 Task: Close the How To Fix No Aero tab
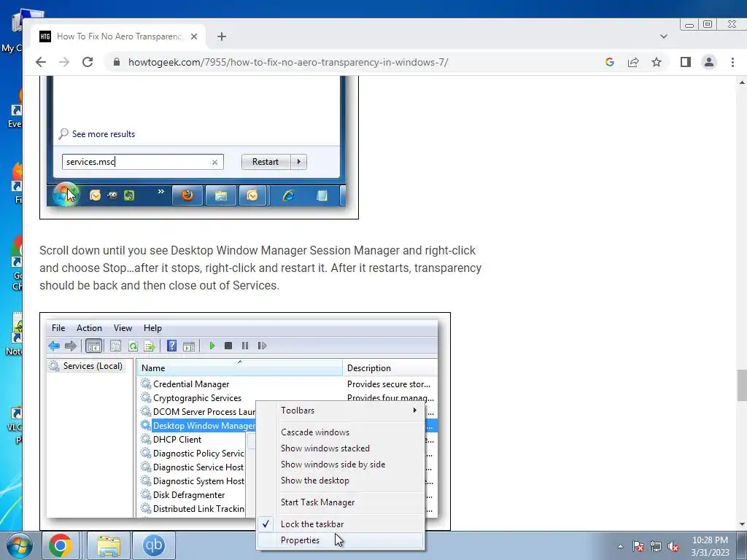194,36
